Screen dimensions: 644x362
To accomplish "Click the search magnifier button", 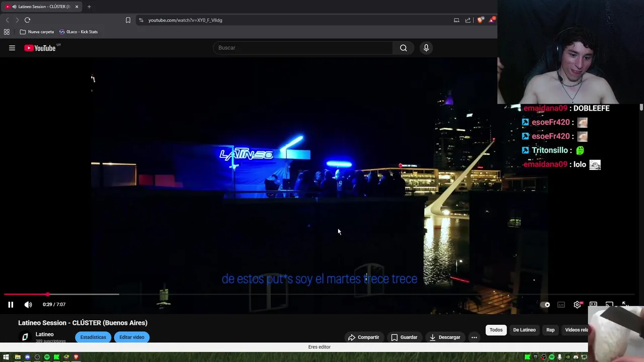I will 404,48.
